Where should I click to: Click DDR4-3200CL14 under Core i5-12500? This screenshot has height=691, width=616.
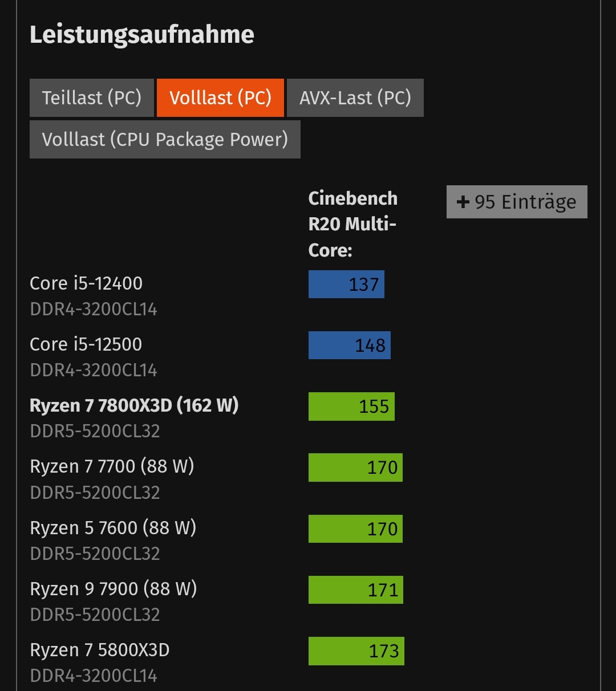click(94, 371)
